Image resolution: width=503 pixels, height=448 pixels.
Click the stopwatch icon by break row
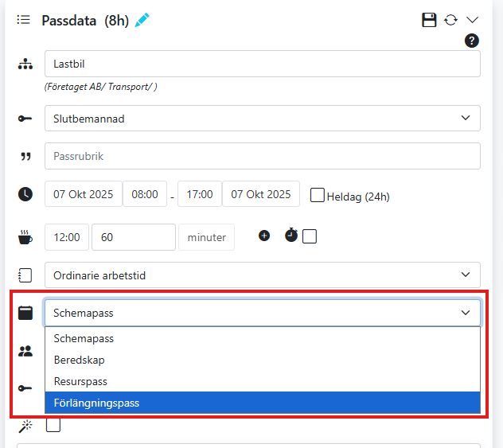coord(291,236)
